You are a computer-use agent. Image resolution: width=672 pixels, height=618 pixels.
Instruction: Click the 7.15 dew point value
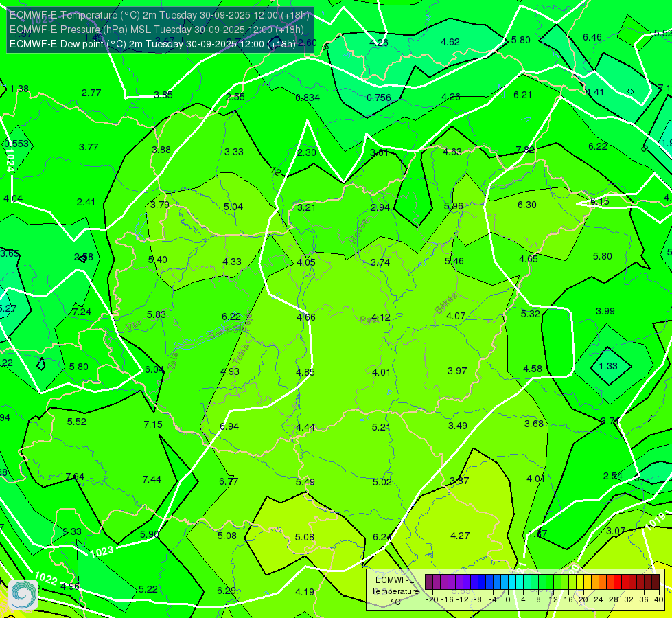tap(153, 424)
